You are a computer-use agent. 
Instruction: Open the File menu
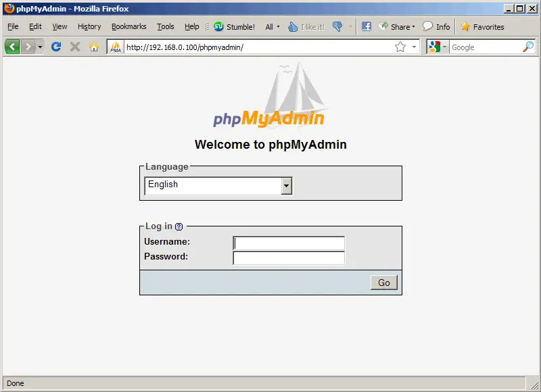13,26
